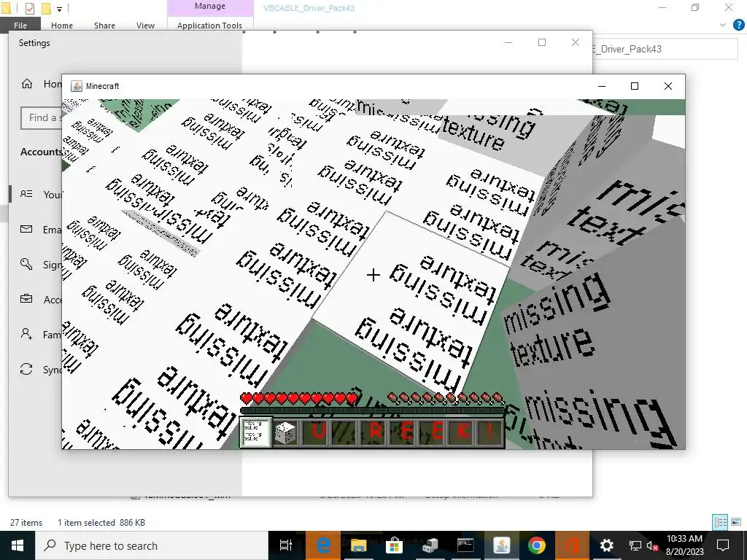Select the first hotbar slot with missing texture item
747x560 pixels.
click(x=256, y=432)
